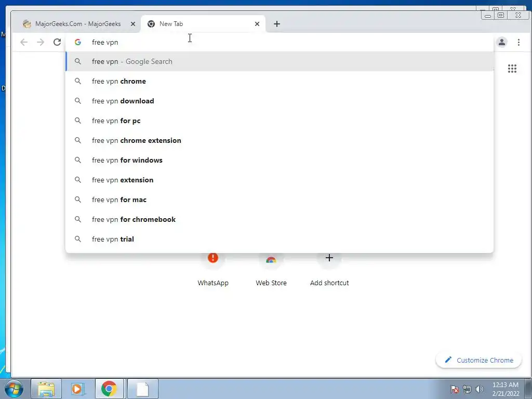
Task: Click the Google logo in address bar
Action: 78,42
